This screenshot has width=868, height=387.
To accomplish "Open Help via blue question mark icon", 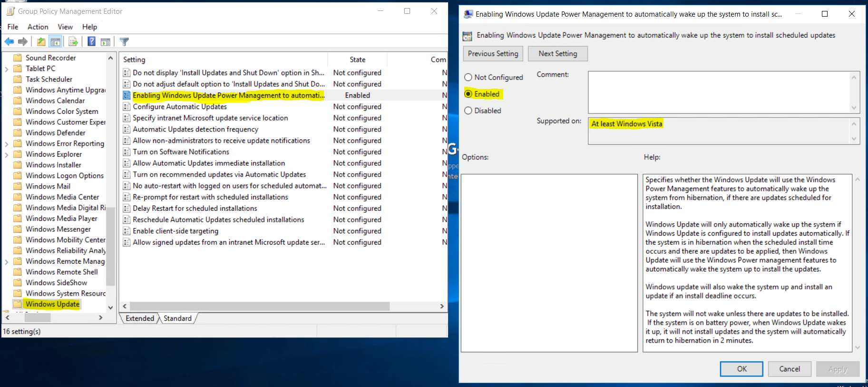I will [91, 42].
